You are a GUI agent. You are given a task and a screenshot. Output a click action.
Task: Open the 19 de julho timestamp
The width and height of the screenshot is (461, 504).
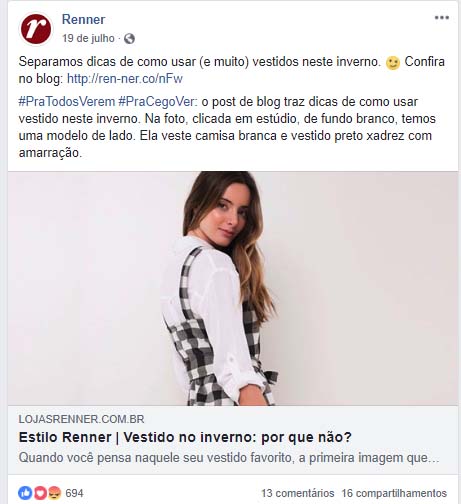pos(88,38)
